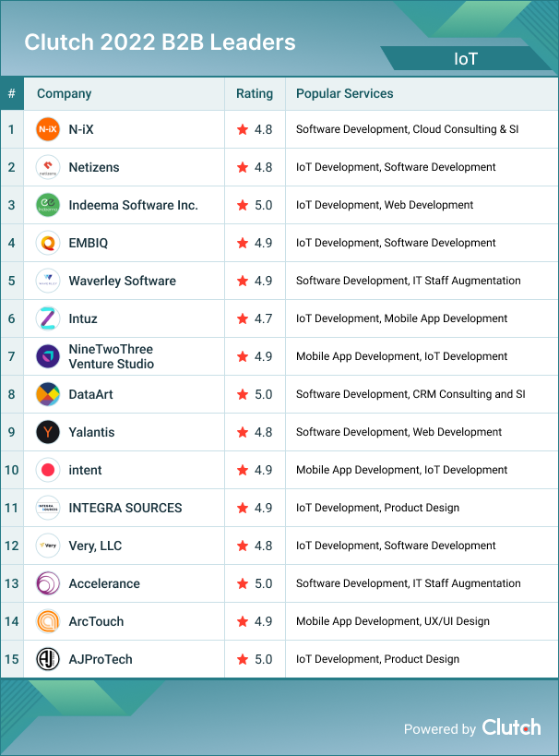Click the Accelerance purple spiral logo
Screen dimensions: 559x756
48,583
